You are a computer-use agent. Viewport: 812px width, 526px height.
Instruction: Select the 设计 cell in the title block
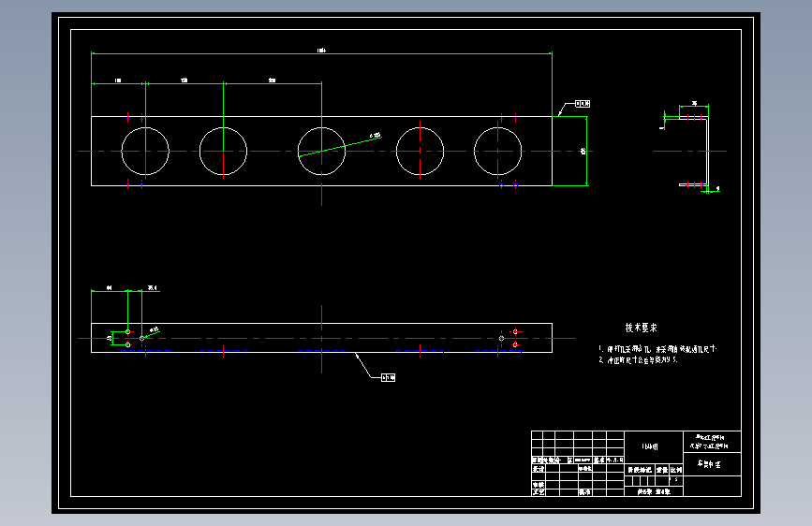coord(539,469)
